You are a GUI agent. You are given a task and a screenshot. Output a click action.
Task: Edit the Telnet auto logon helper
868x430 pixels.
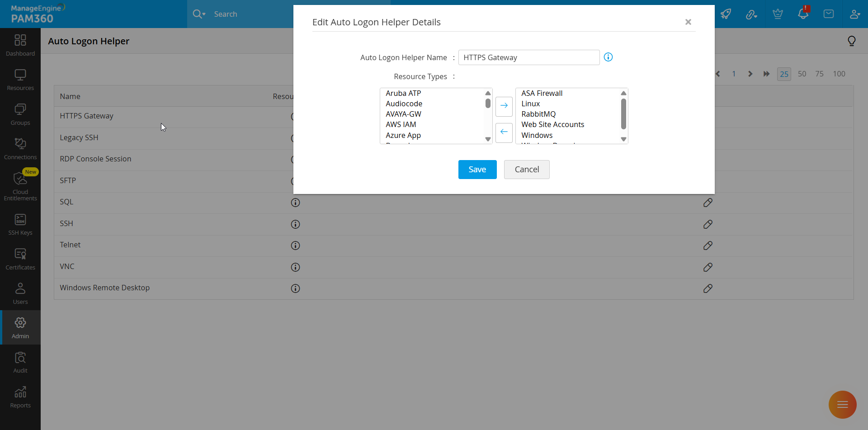click(x=708, y=246)
